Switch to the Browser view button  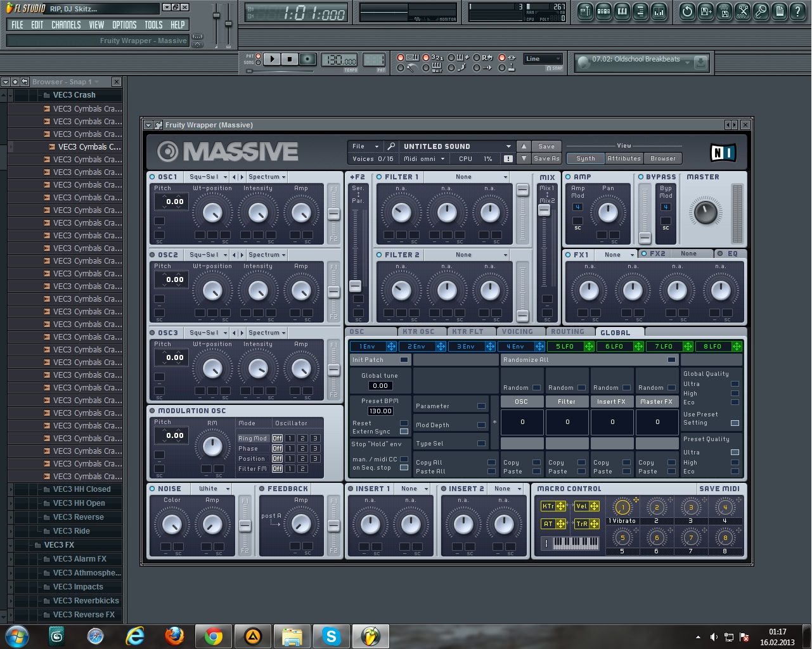pos(663,158)
